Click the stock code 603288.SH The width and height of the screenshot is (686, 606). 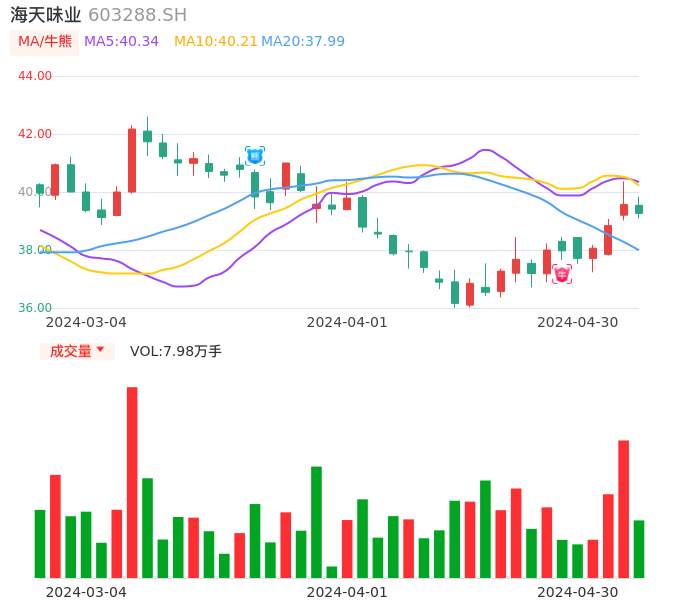[137, 15]
